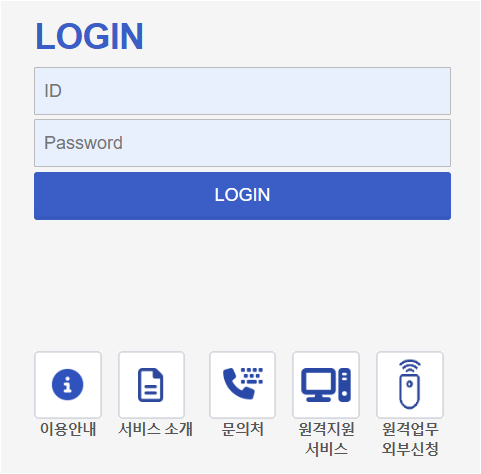The height and width of the screenshot is (474, 481).
Task: Open the 원격지원 서비스 desktop computer icon
Action: [326, 385]
